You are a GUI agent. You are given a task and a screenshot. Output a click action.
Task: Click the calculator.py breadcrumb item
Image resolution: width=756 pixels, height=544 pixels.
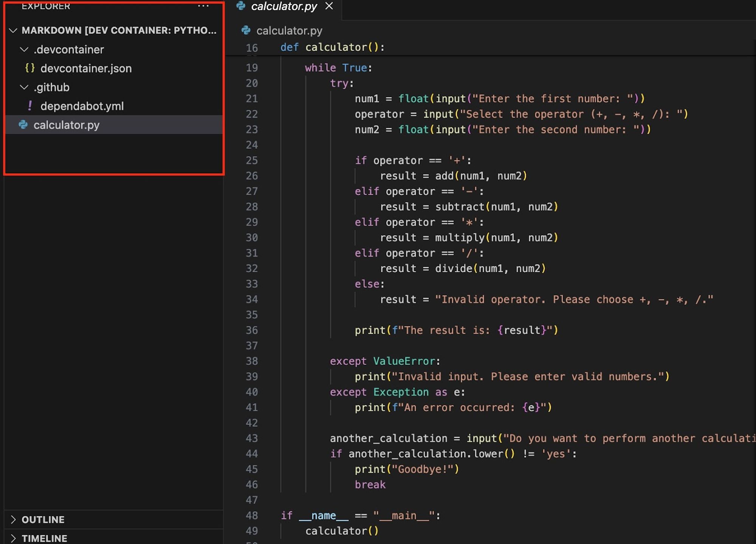[x=289, y=31]
